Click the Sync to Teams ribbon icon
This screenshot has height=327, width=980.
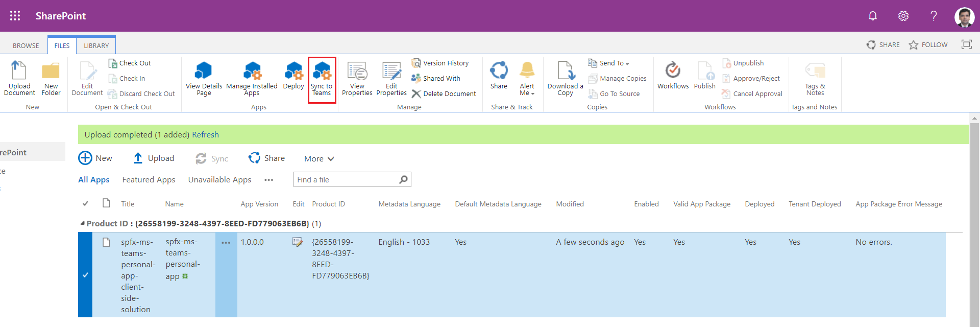click(322, 71)
